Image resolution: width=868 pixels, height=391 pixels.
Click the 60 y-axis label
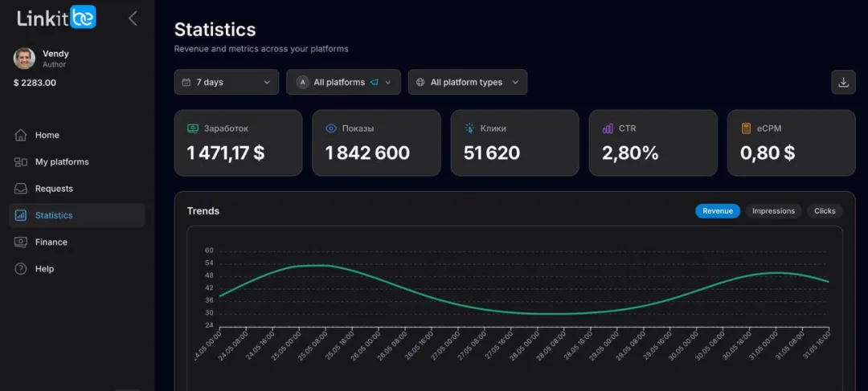click(209, 250)
